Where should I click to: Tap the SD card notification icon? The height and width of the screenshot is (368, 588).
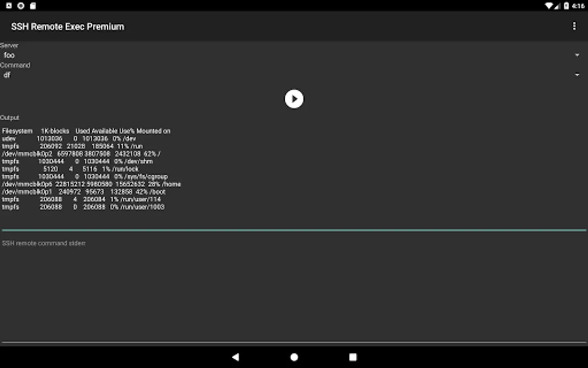point(33,6)
